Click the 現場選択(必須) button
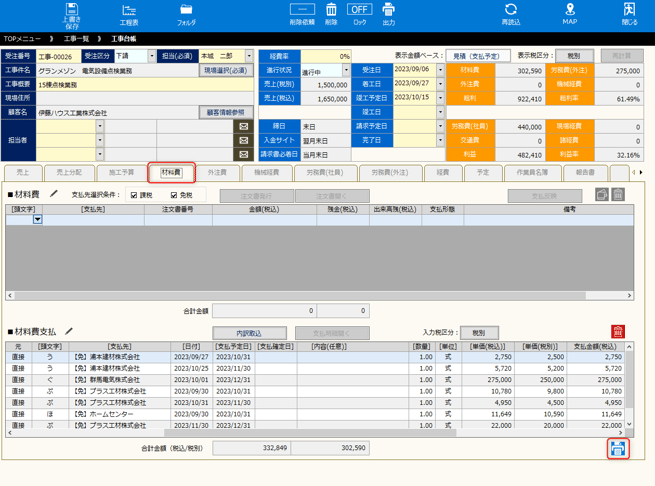The image size is (655, 486). point(226,71)
